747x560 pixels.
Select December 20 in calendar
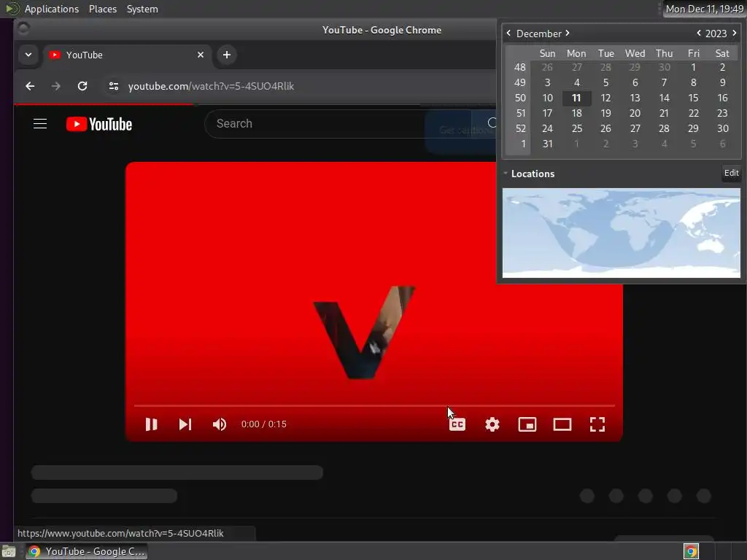tap(635, 113)
